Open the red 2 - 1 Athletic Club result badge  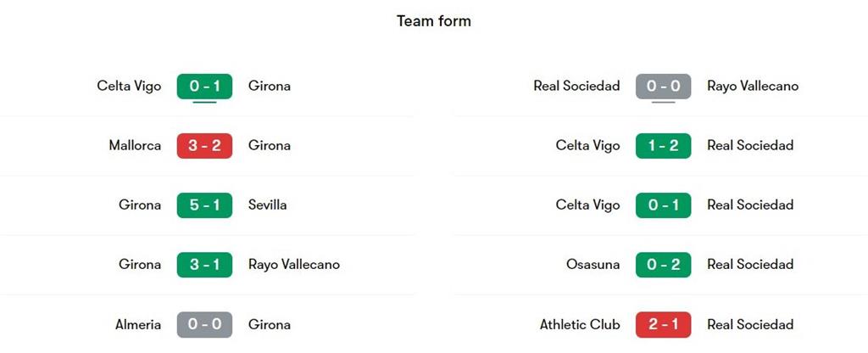(x=663, y=324)
